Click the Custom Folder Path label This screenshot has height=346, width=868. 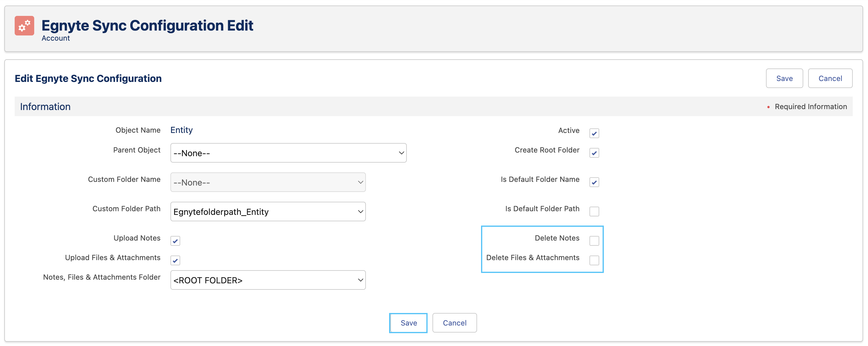pyautogui.click(x=126, y=209)
